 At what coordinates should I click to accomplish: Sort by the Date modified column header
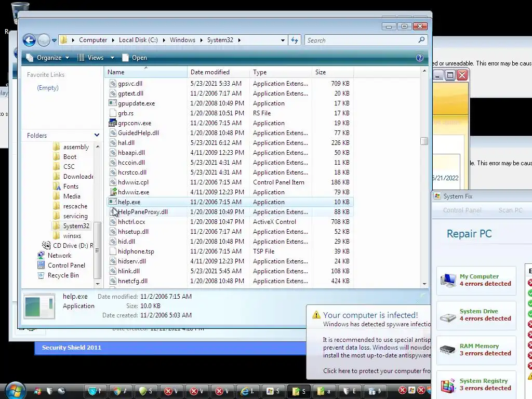(219, 72)
